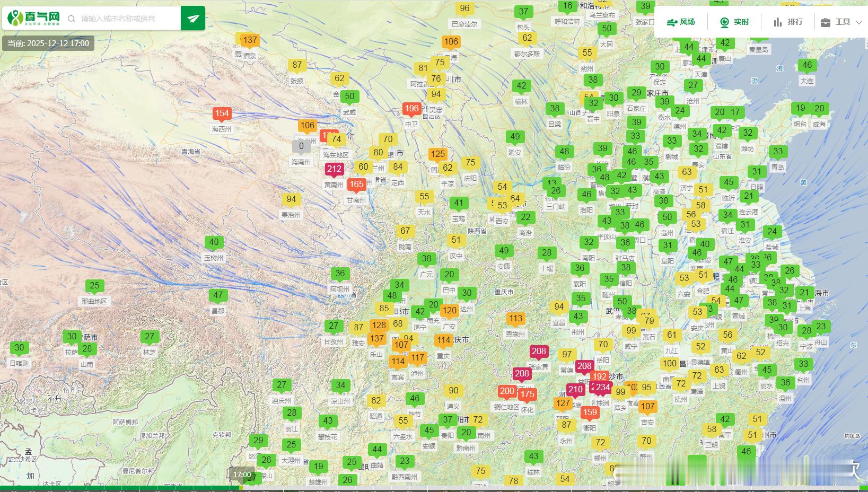The image size is (868, 492).
Task: Select the 137 AQI marker for 酒泉
Action: tap(250, 40)
